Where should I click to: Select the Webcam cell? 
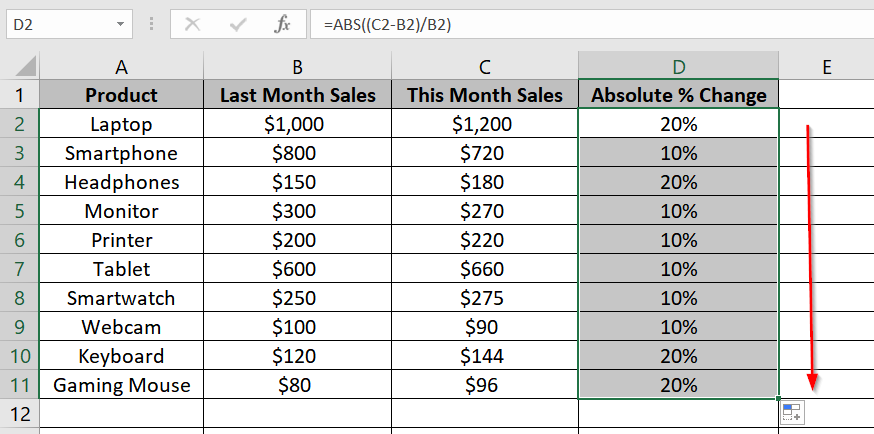point(122,326)
